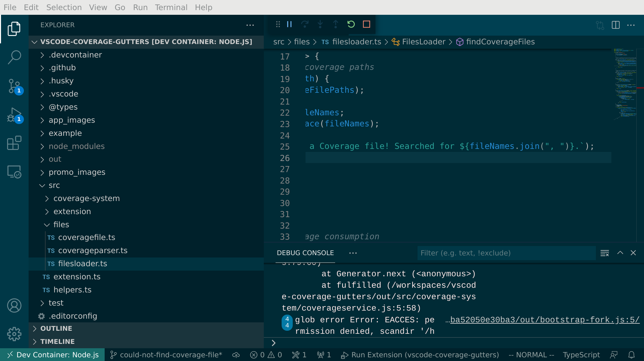
Task: Toggle the split editor layout
Action: [x=616, y=25]
